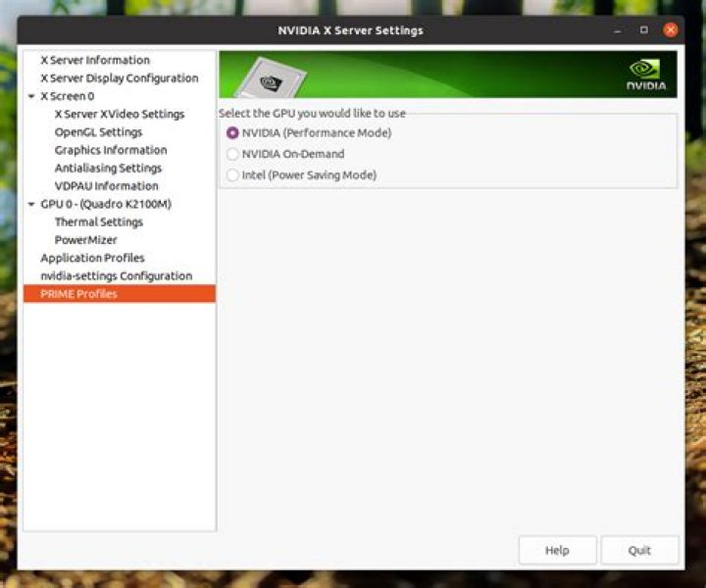This screenshot has height=588, width=706.
Task: Select X Screen 0 entry
Action: (68, 96)
